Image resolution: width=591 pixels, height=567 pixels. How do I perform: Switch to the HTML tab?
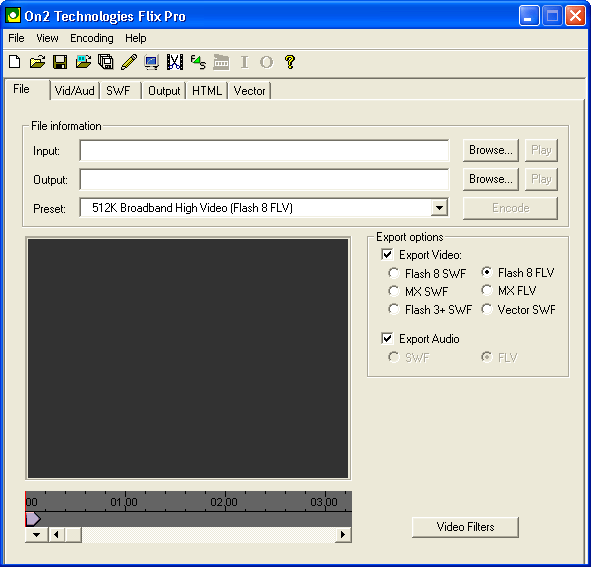pos(207,91)
